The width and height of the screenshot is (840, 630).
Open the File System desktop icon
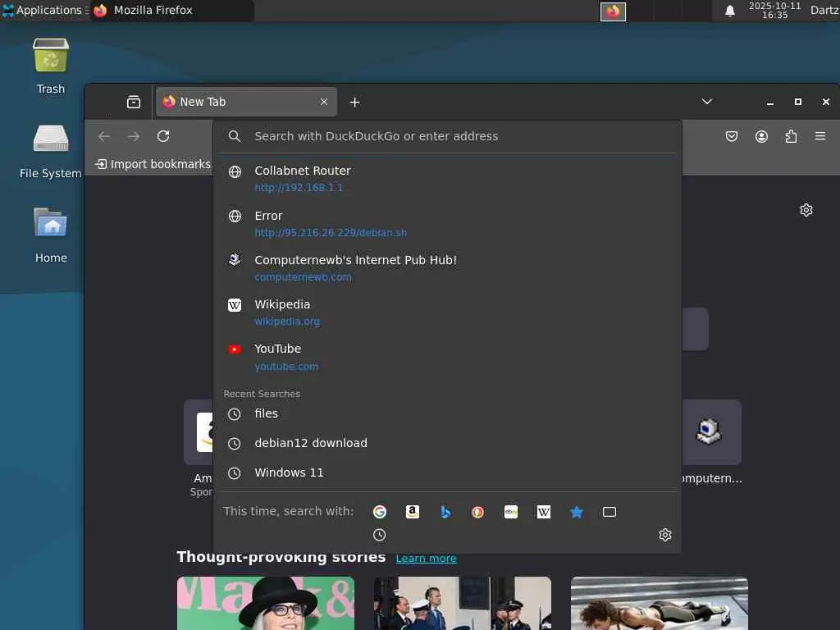tap(51, 151)
